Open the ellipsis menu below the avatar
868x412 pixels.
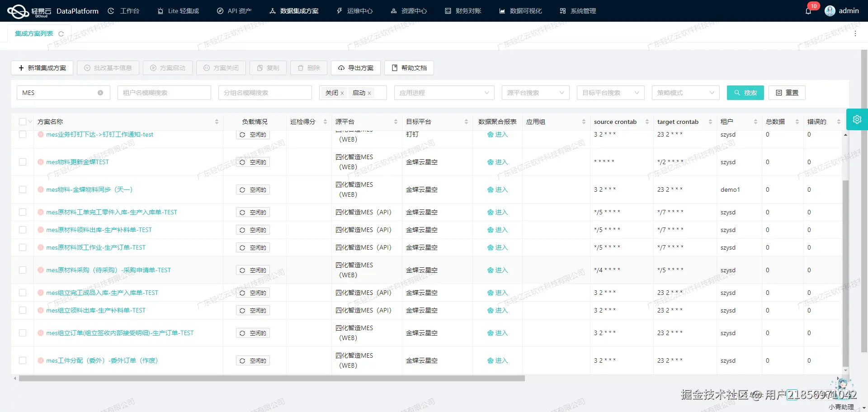click(855, 33)
